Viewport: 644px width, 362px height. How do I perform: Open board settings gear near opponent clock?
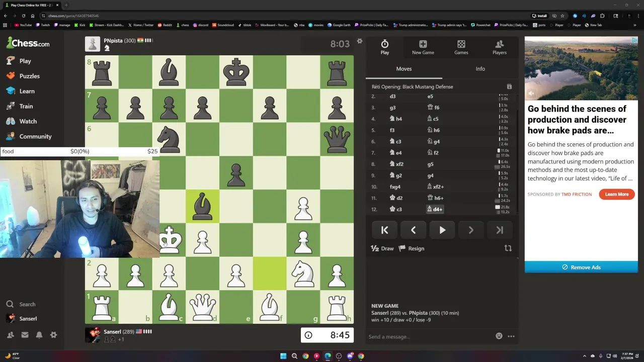tap(359, 41)
